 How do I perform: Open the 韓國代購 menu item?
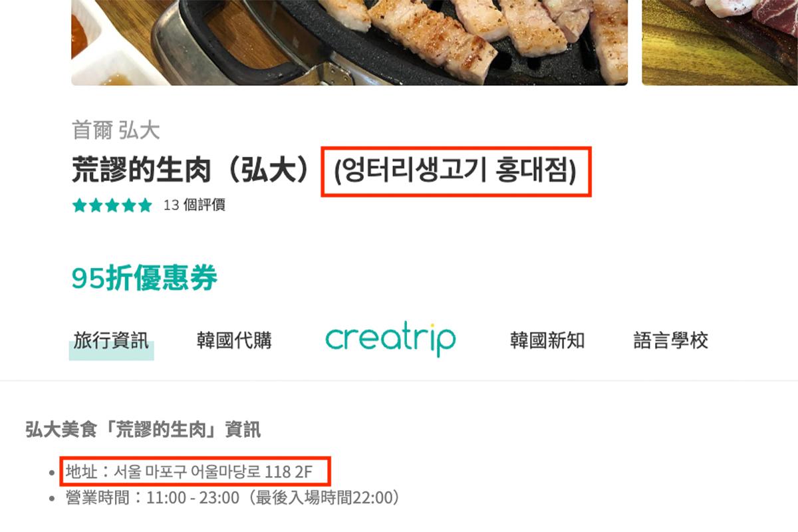234,341
